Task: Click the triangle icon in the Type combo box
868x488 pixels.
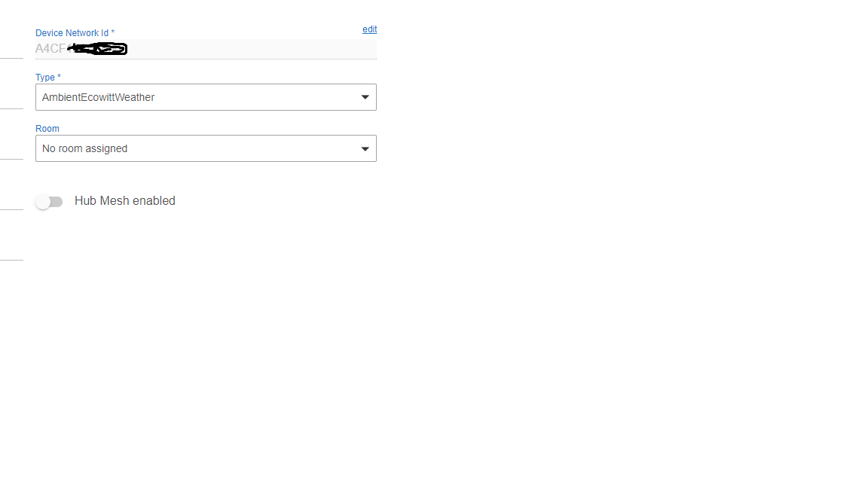Action: [365, 97]
